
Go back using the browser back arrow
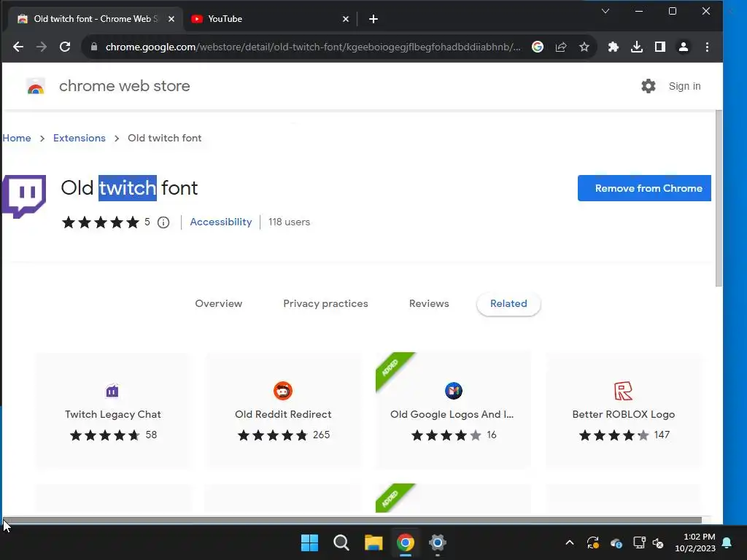18,47
